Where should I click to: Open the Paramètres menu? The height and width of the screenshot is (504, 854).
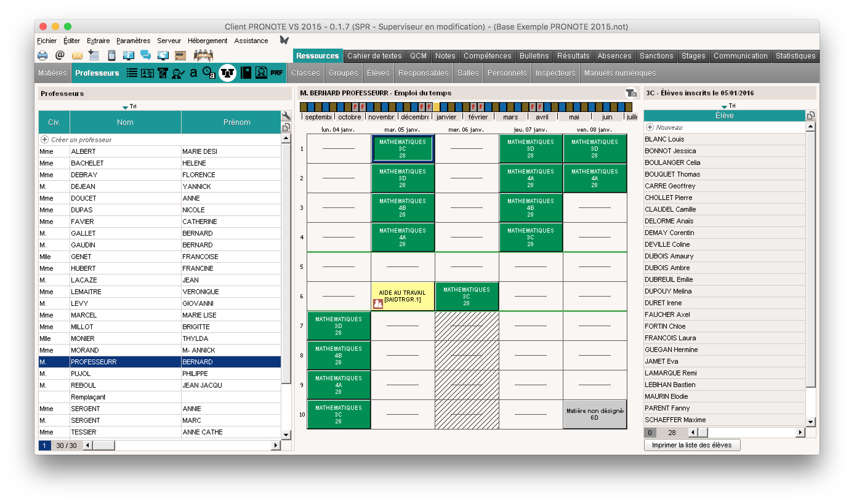[133, 41]
